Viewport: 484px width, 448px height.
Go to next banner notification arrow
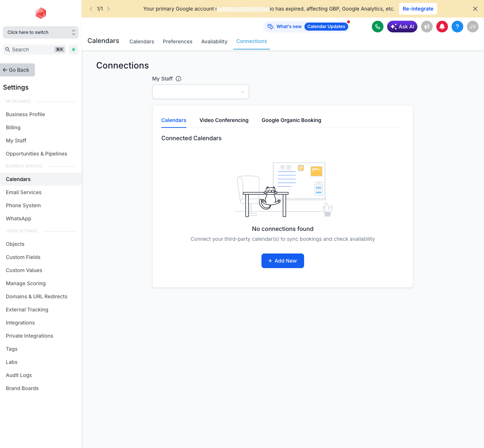[x=109, y=9]
